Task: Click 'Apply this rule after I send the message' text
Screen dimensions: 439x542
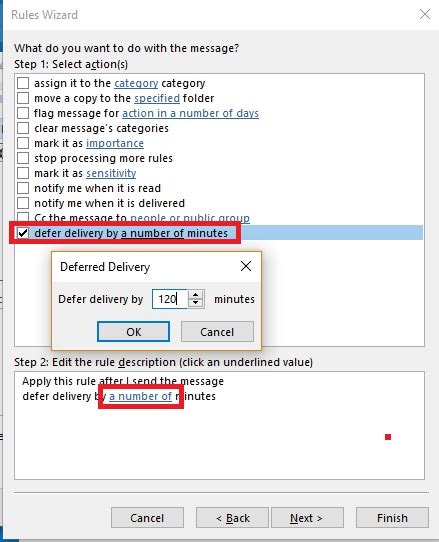Action: click(x=123, y=381)
